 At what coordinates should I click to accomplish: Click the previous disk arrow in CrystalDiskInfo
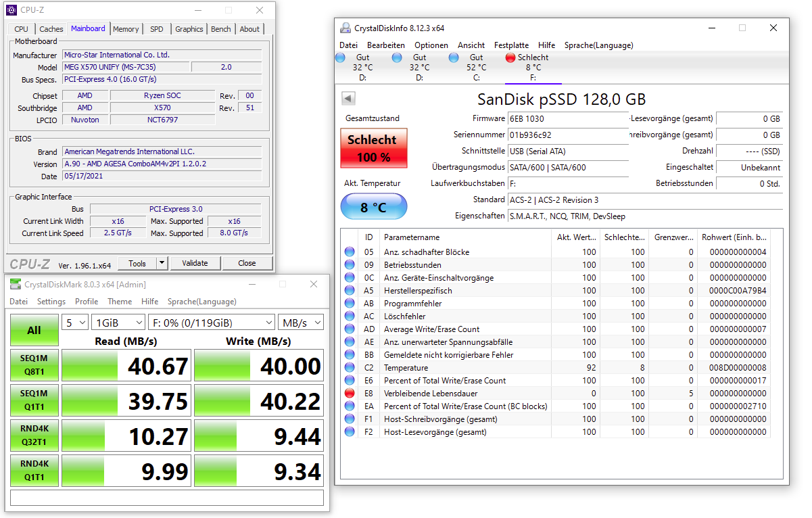coord(348,99)
